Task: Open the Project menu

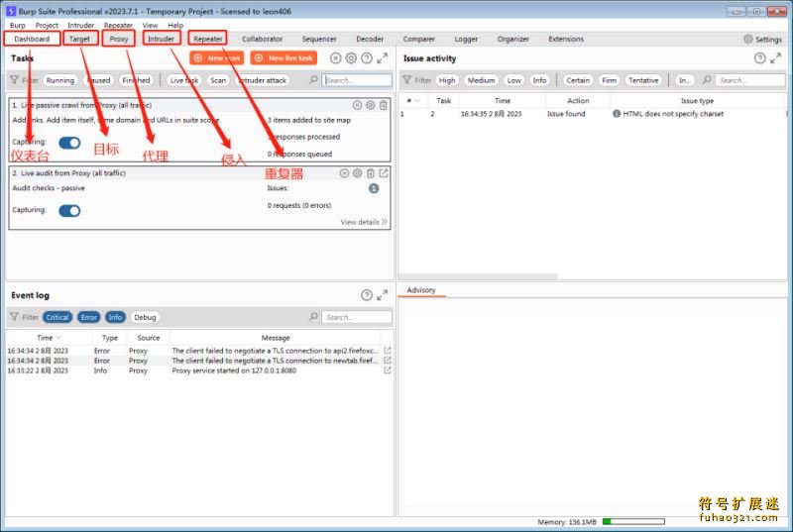Action: point(47,25)
